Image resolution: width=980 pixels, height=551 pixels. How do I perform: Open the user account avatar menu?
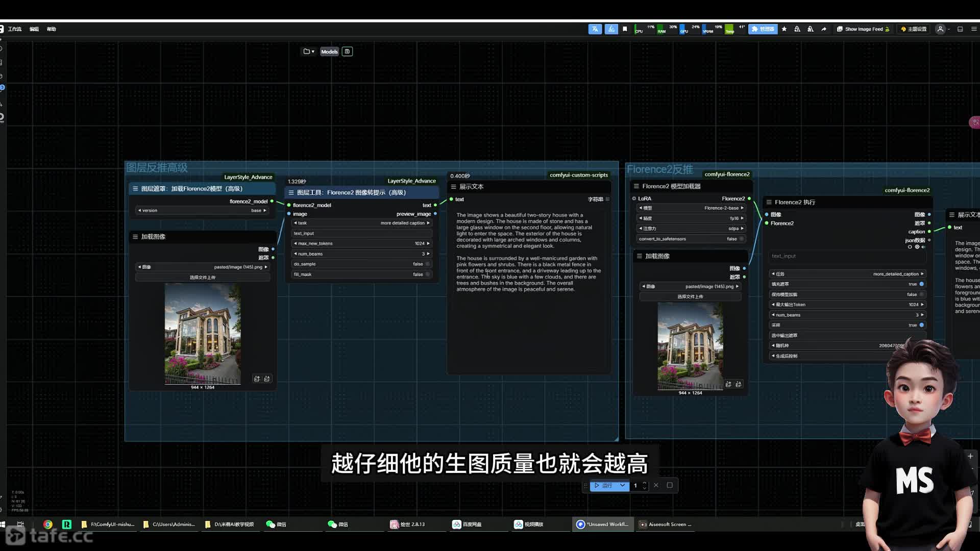[x=940, y=29]
